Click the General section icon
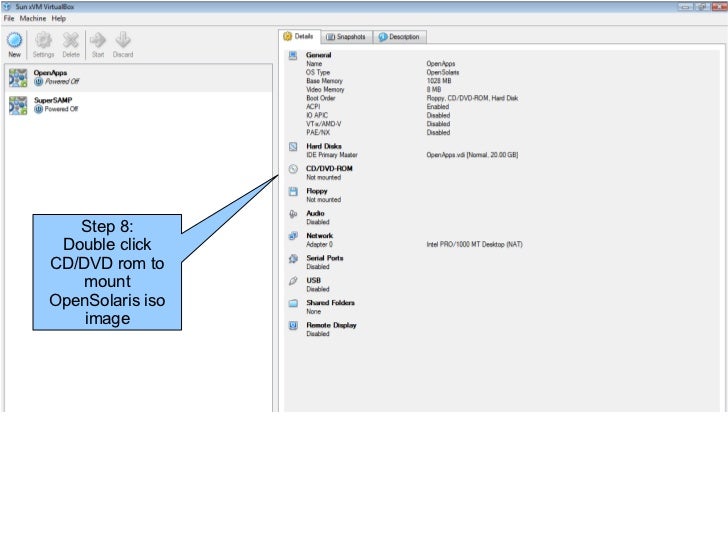This screenshot has height=546, width=728. pyautogui.click(x=293, y=56)
